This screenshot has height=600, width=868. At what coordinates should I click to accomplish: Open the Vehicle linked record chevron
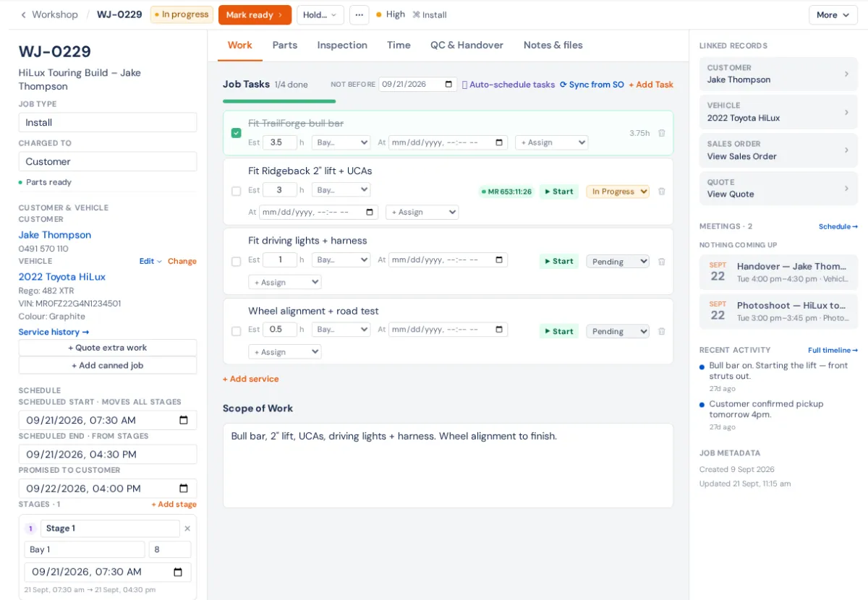click(x=846, y=112)
